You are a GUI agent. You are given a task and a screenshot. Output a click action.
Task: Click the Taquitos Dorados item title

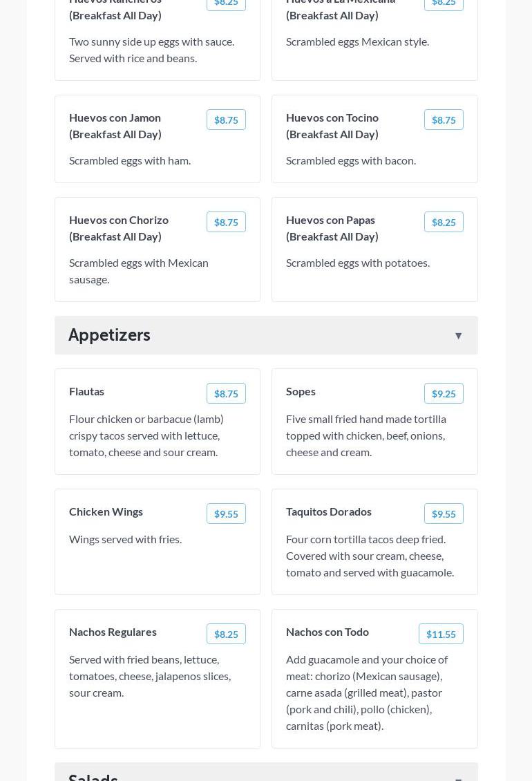click(329, 511)
